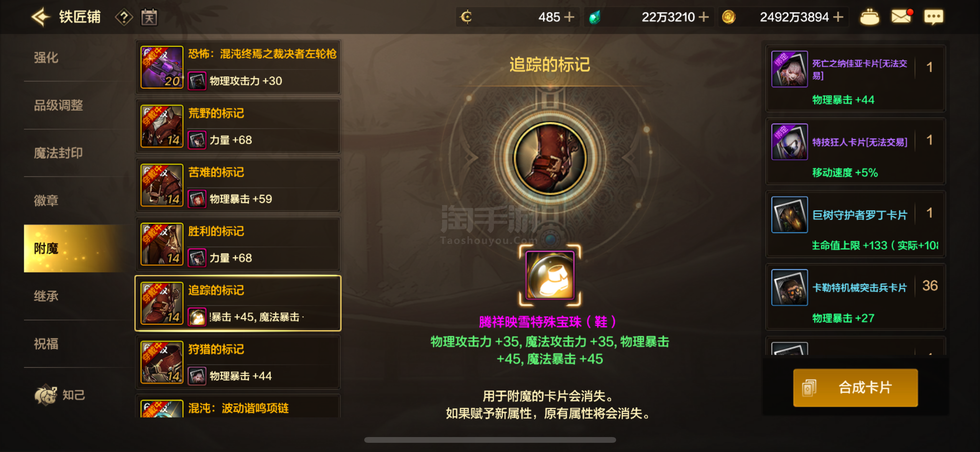Choose the 死亡之纳佳亚卡片 card
Image resolution: width=980 pixels, height=452 pixels.
click(855, 78)
